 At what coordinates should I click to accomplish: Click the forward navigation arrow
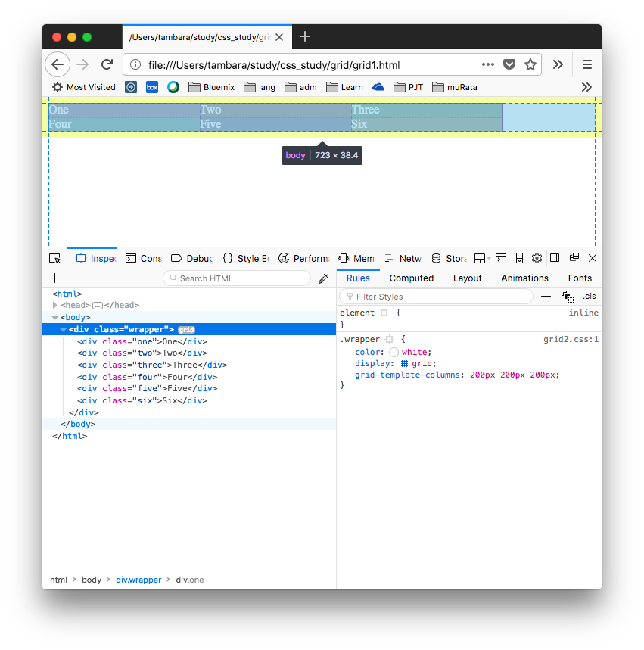(x=82, y=64)
